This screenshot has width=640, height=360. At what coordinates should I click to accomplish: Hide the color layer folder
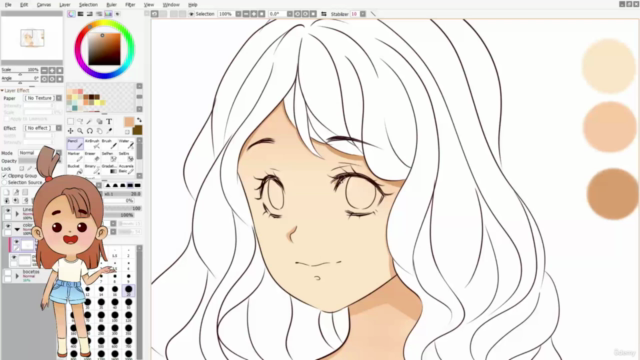coord(8,226)
